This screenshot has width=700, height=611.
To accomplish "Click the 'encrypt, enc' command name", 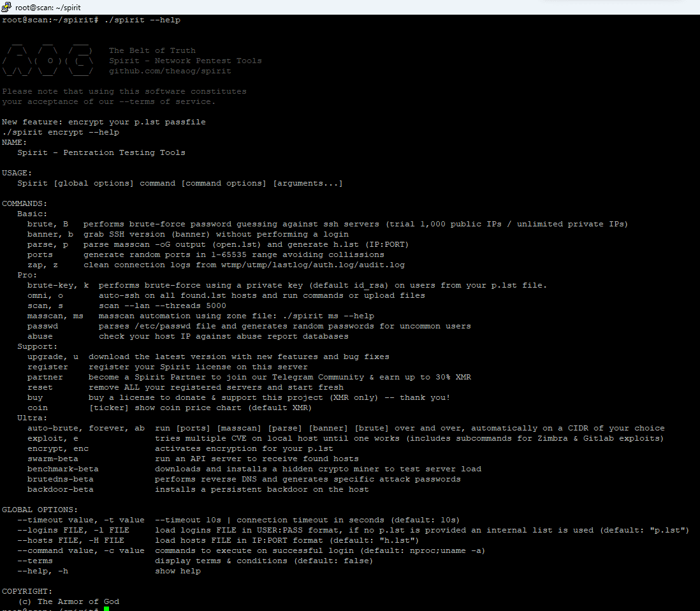I will pos(58,448).
